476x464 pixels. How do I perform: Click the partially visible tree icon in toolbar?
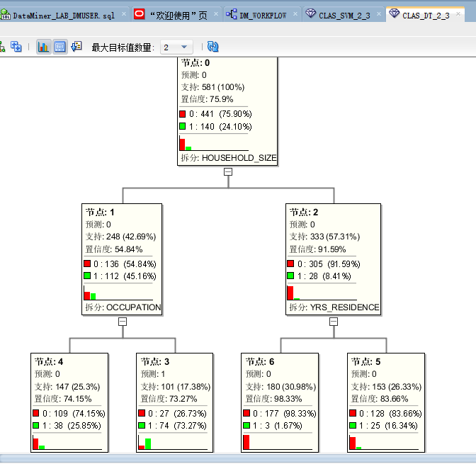click(x=2, y=47)
